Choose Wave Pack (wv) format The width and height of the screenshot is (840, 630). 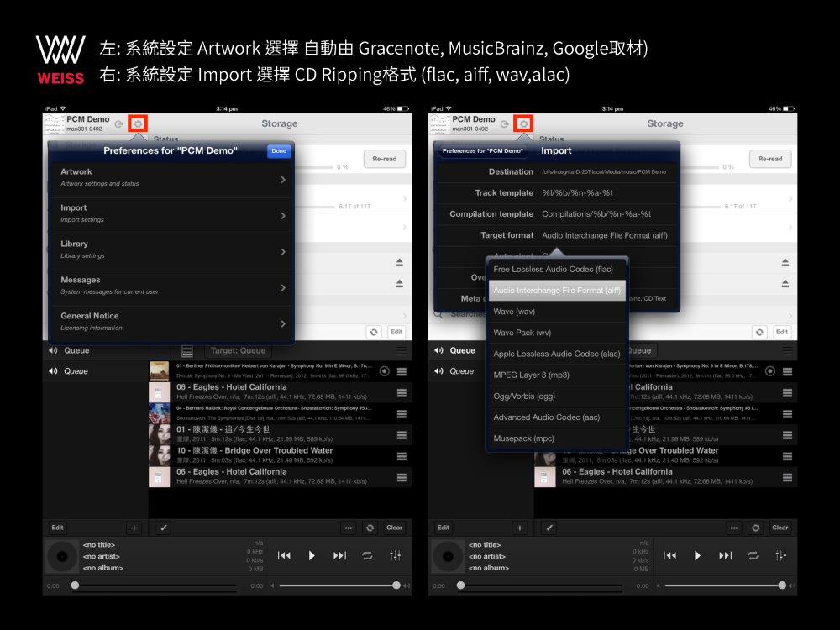(557, 333)
